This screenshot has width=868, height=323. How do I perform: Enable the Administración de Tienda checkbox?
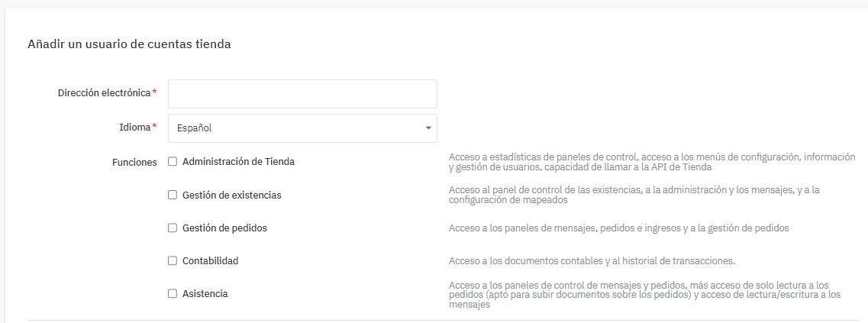[173, 162]
